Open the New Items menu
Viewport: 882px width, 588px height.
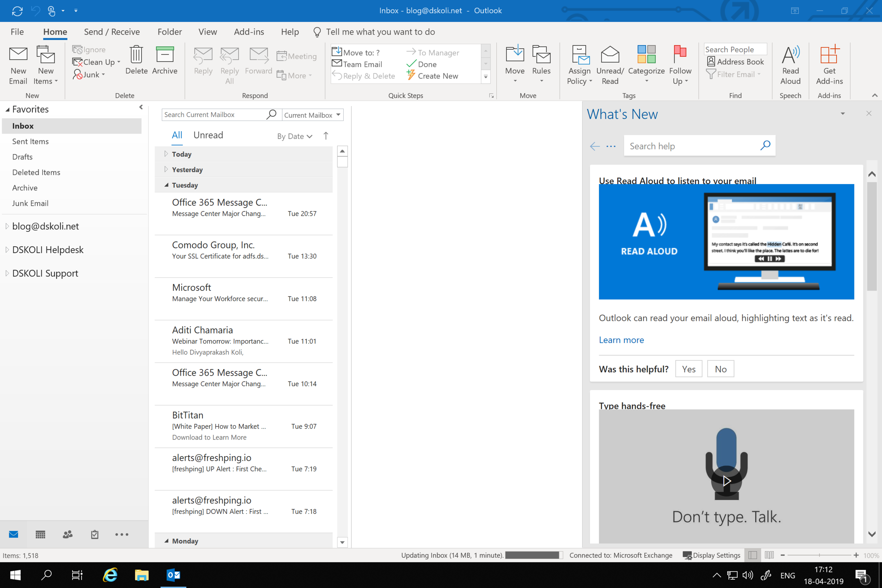tap(46, 66)
